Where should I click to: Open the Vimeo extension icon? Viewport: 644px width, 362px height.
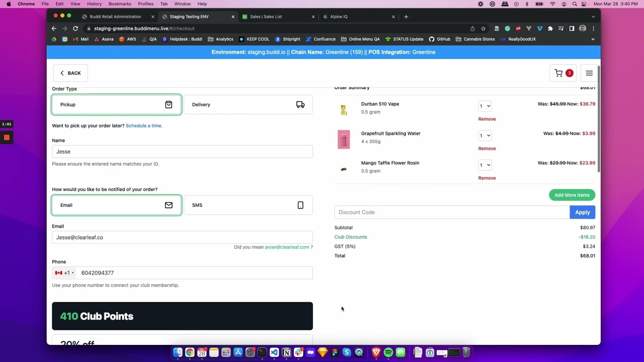point(539,29)
